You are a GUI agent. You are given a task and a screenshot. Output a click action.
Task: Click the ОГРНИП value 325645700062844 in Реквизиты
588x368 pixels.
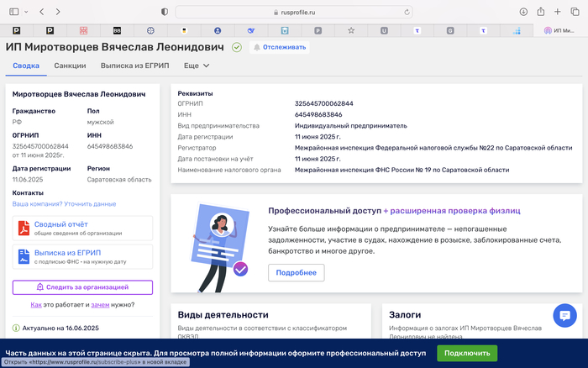pos(324,103)
